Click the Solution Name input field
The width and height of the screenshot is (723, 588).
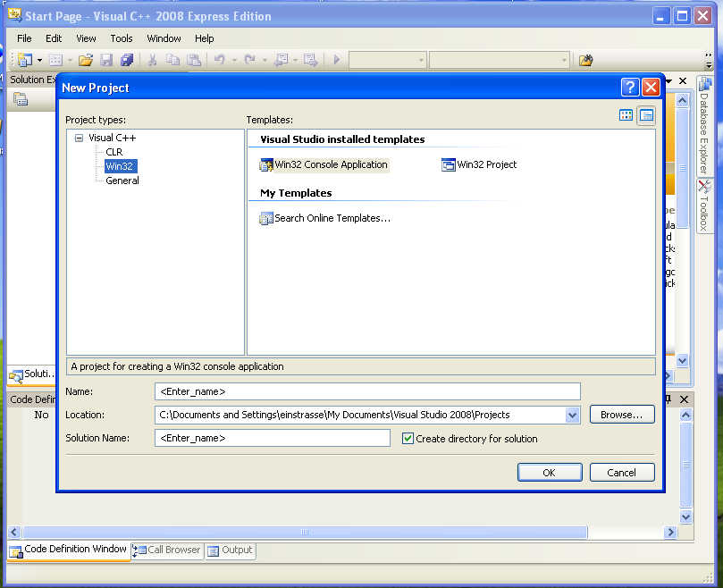[273, 438]
